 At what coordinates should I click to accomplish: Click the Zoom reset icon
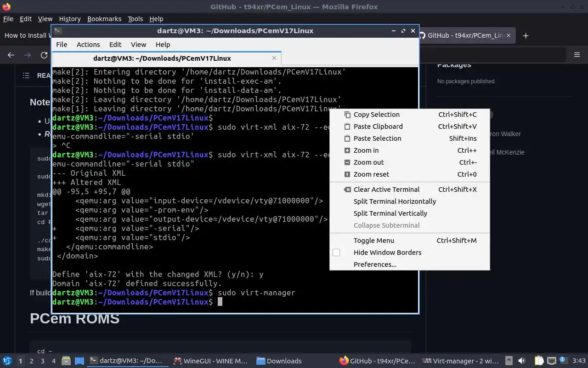click(x=347, y=174)
